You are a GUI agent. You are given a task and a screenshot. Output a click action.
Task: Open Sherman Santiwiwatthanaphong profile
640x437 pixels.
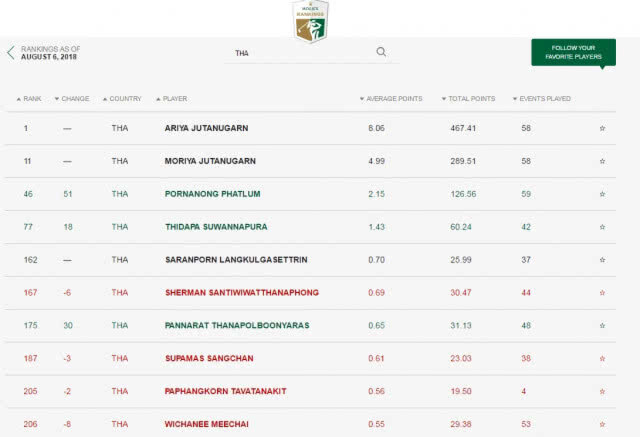[242, 293]
